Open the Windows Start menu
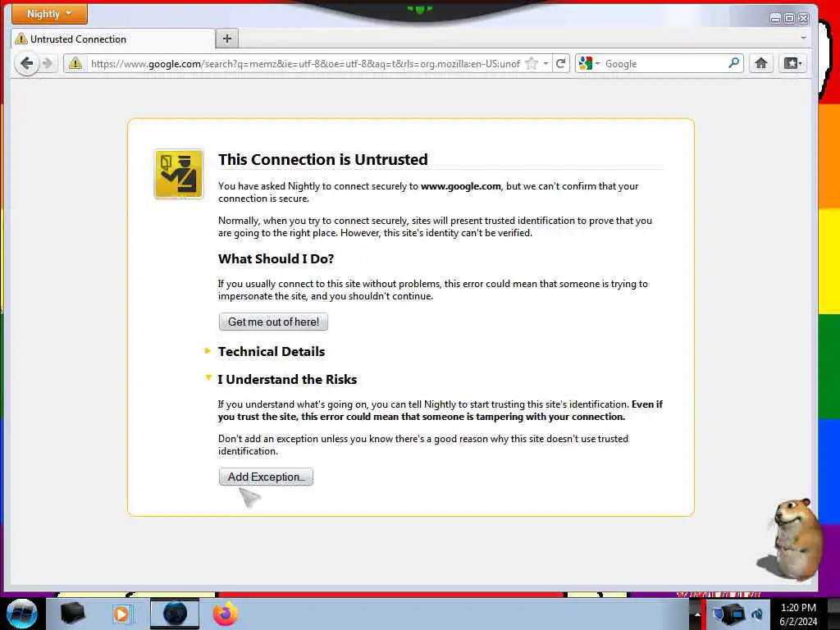840x630 pixels. point(22,614)
